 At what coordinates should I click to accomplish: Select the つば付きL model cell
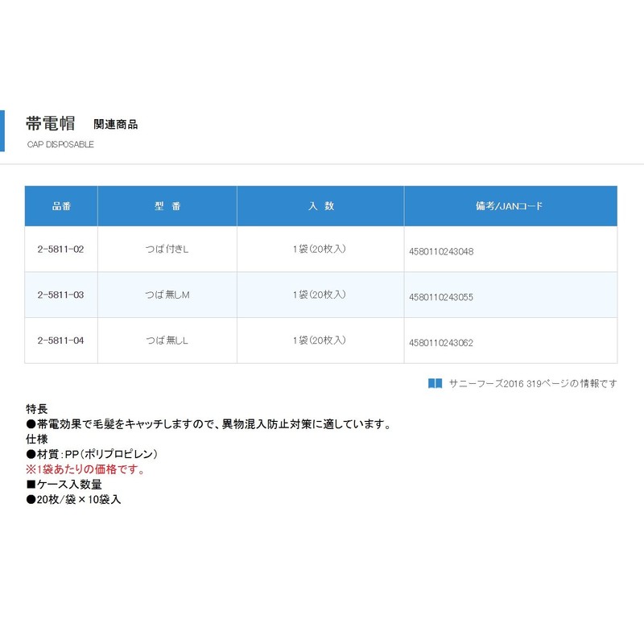[x=167, y=250]
